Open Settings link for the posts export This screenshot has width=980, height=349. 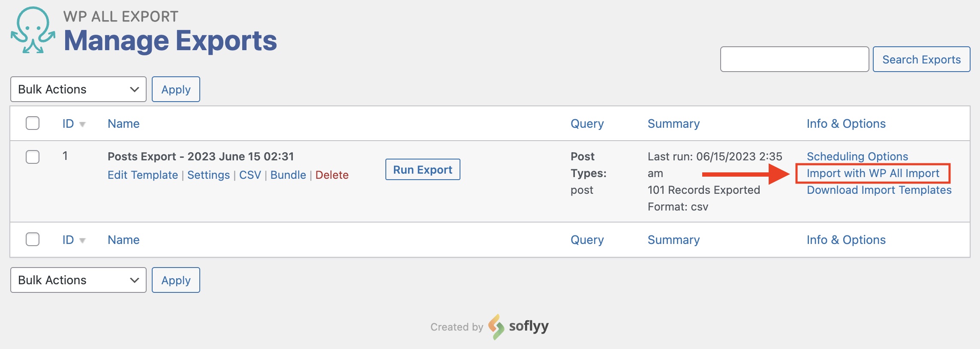(x=208, y=175)
